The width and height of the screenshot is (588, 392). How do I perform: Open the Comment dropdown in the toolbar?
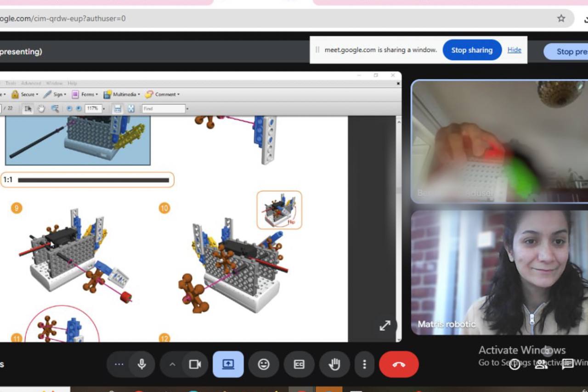163,94
